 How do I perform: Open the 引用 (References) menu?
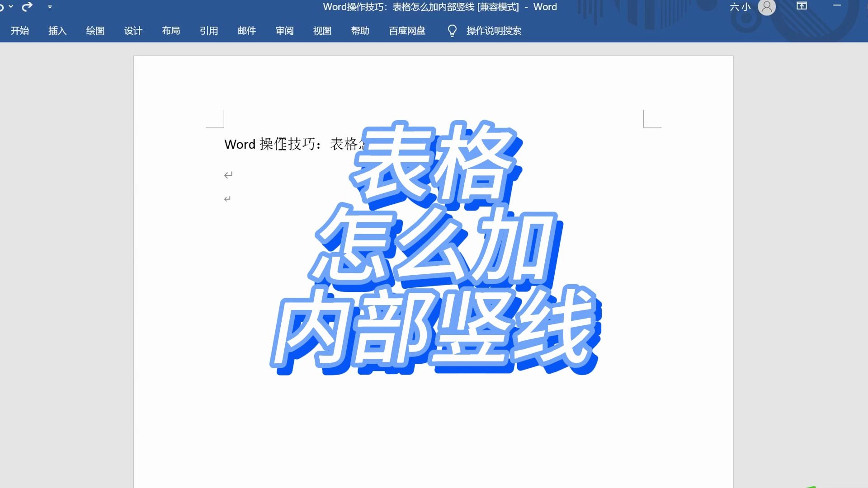(209, 30)
